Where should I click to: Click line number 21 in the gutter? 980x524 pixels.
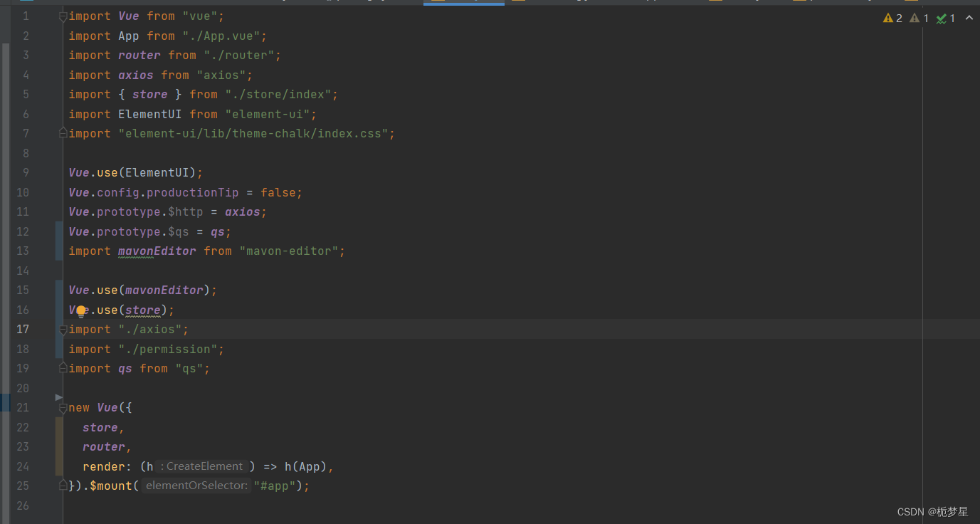pyautogui.click(x=23, y=408)
